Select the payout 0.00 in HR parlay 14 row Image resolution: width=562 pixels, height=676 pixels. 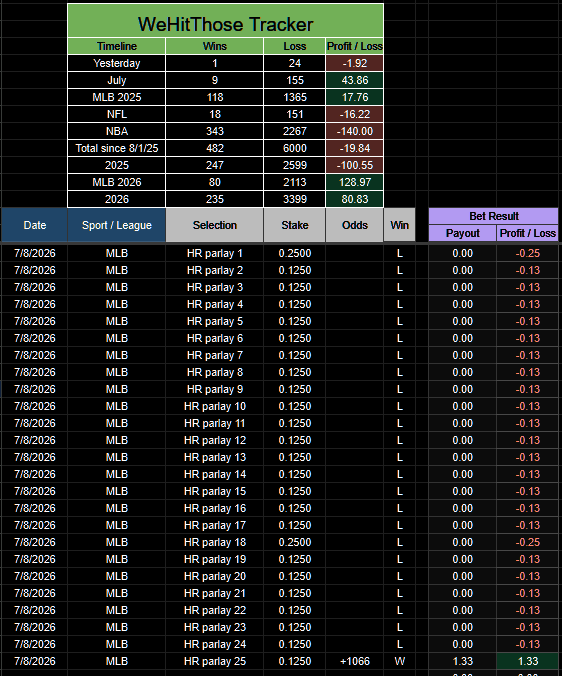click(x=462, y=474)
